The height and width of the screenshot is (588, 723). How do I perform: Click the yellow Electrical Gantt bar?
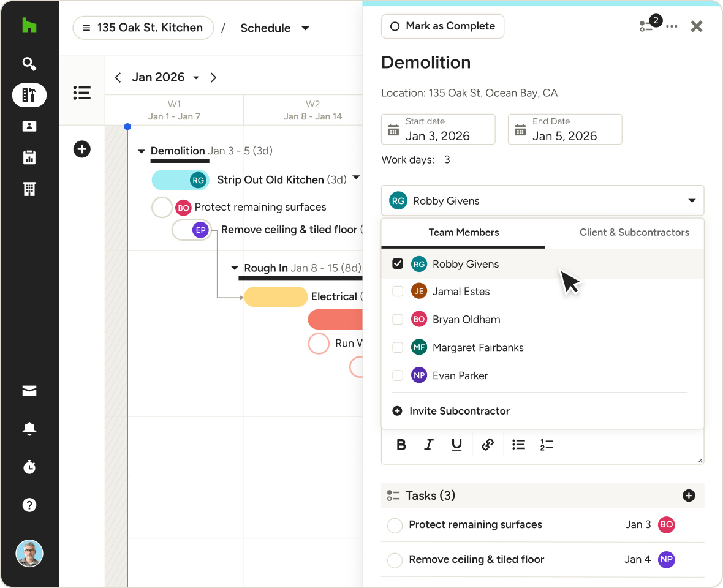point(276,297)
